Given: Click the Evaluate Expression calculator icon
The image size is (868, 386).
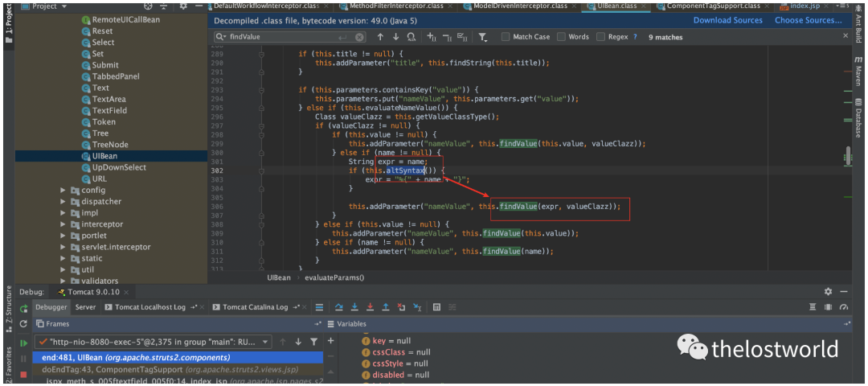Looking at the screenshot, I should click(436, 307).
